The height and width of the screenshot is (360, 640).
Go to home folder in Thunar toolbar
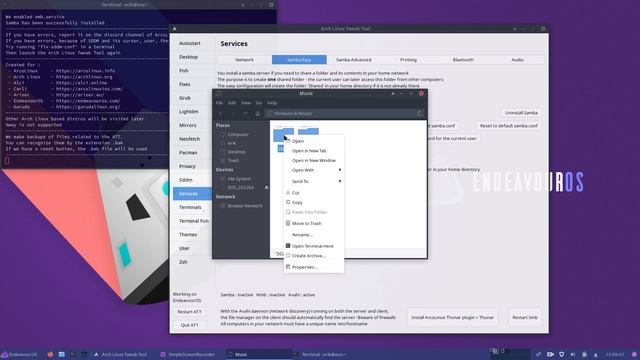[258, 113]
